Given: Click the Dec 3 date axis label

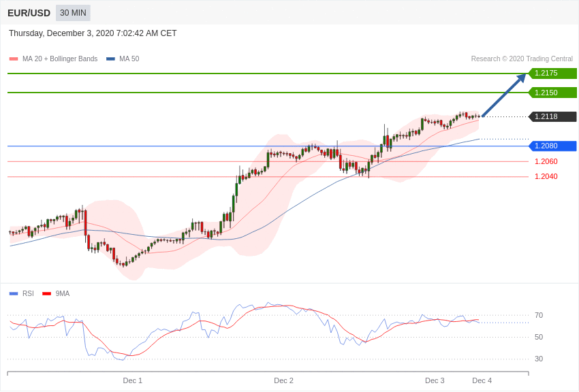Looking at the screenshot, I should (x=435, y=380).
